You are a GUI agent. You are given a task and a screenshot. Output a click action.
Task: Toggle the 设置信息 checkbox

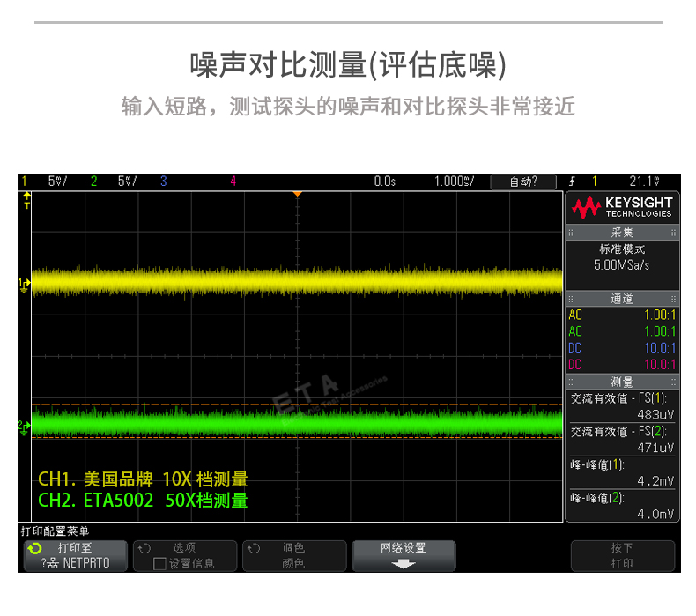coord(159,563)
